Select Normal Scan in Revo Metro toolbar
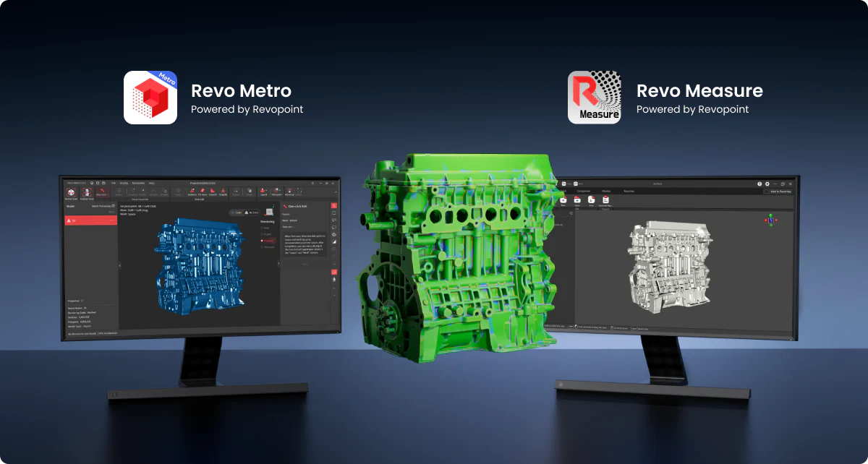868x464 pixels. pyautogui.click(x=71, y=193)
